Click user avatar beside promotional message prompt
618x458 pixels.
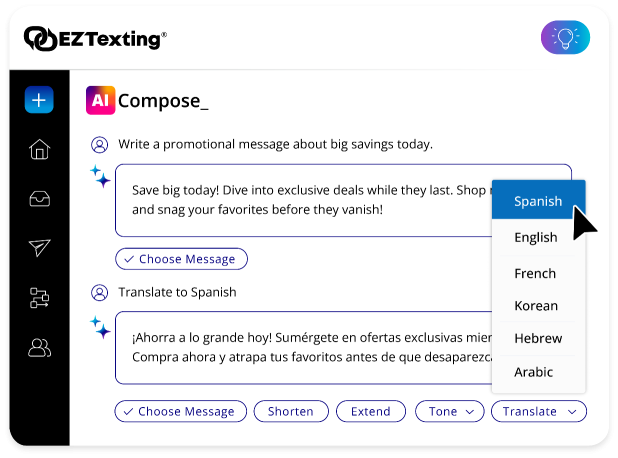(99, 145)
